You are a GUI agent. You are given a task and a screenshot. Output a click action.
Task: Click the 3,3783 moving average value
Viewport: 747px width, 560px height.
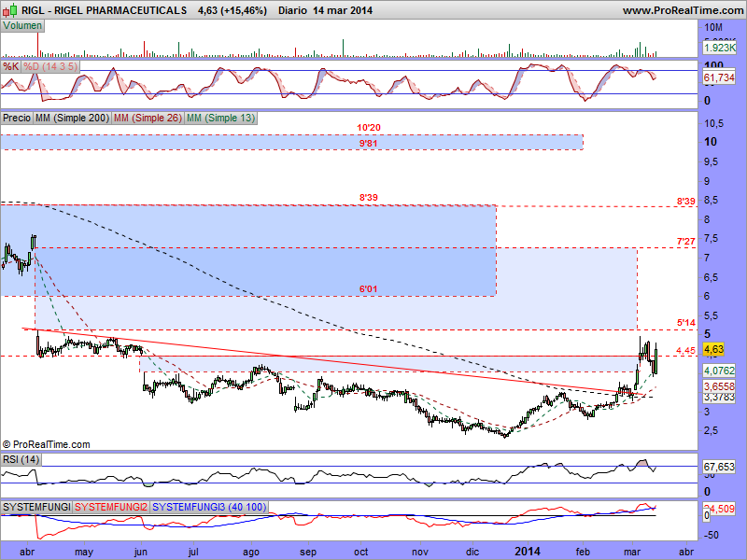click(719, 397)
